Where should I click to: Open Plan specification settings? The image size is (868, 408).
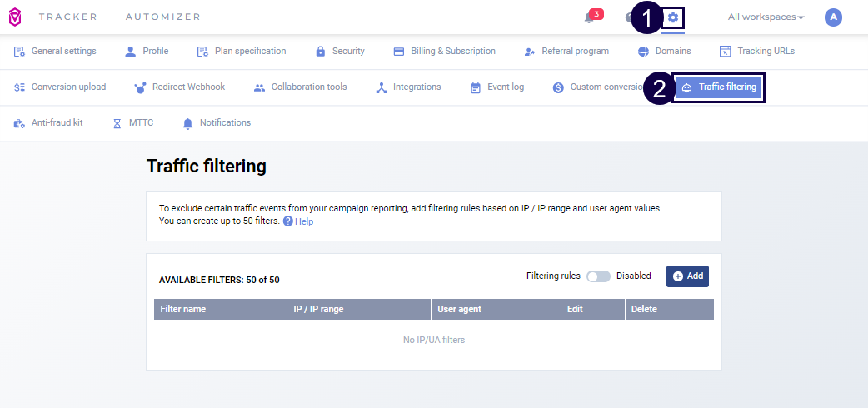(242, 52)
